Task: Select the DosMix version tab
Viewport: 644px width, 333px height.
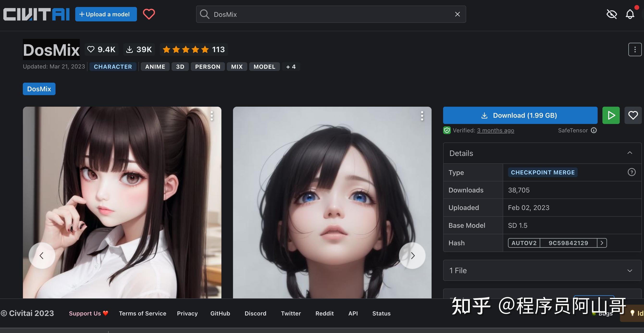Action: click(x=39, y=89)
